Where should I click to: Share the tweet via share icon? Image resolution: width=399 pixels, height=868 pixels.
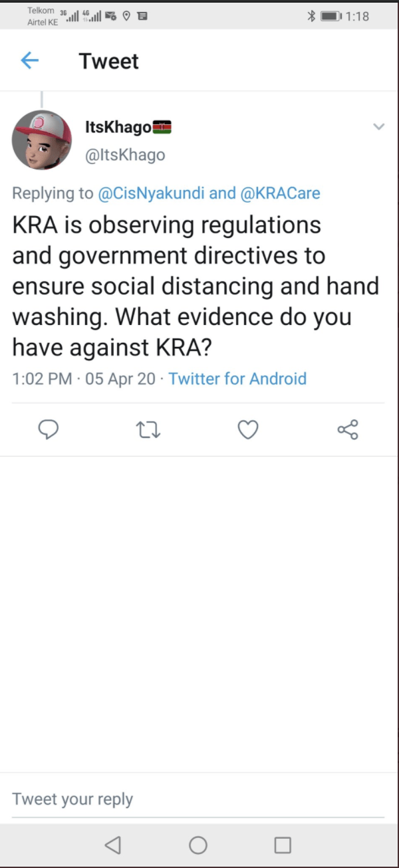(x=348, y=430)
